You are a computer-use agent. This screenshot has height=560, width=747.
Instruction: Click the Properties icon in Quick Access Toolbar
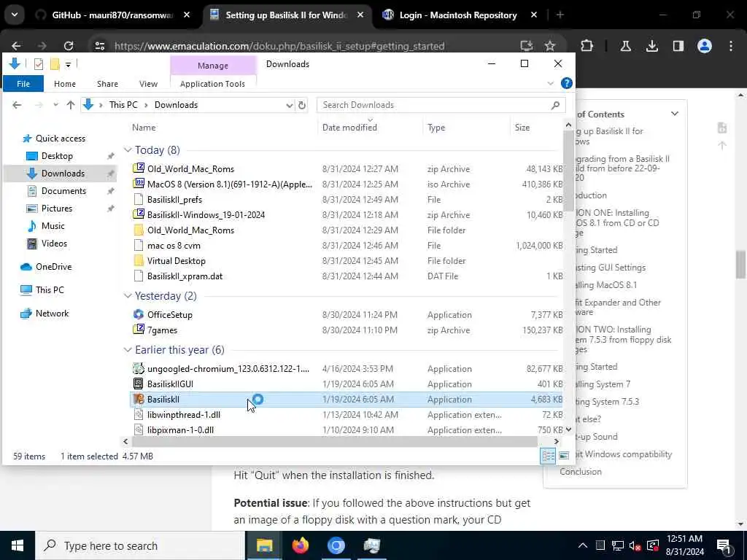(x=39, y=64)
